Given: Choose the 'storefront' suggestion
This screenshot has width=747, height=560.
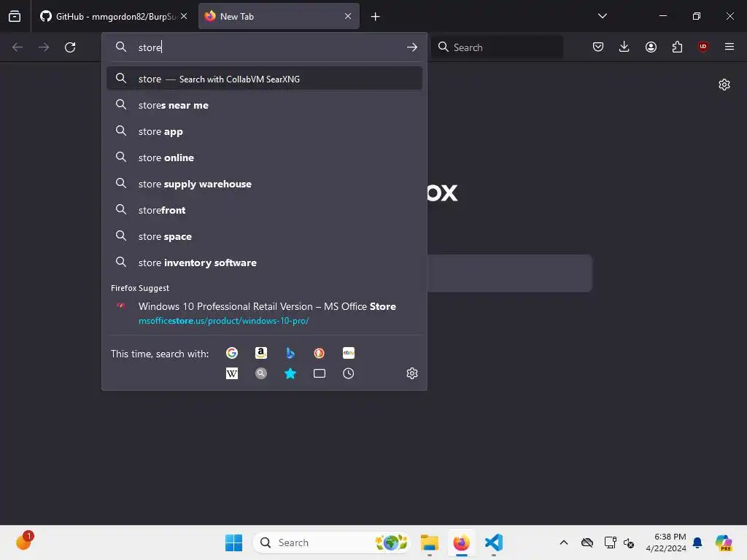Looking at the screenshot, I should [264, 210].
